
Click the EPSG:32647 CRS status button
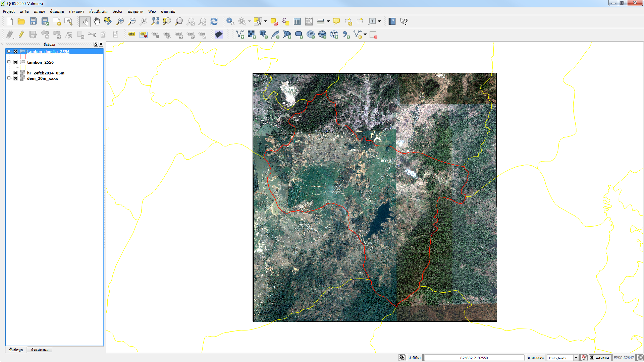tap(624, 358)
